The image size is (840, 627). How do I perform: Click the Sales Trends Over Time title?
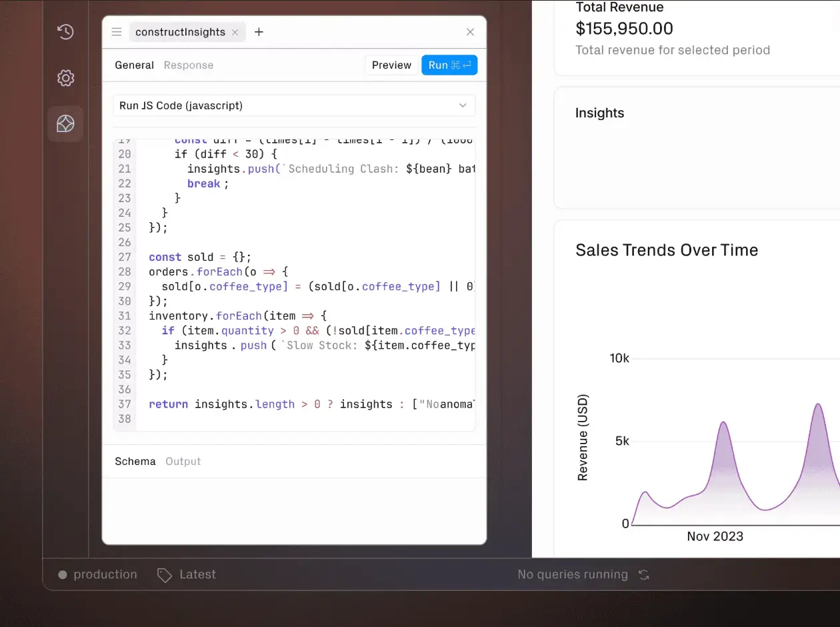click(667, 250)
